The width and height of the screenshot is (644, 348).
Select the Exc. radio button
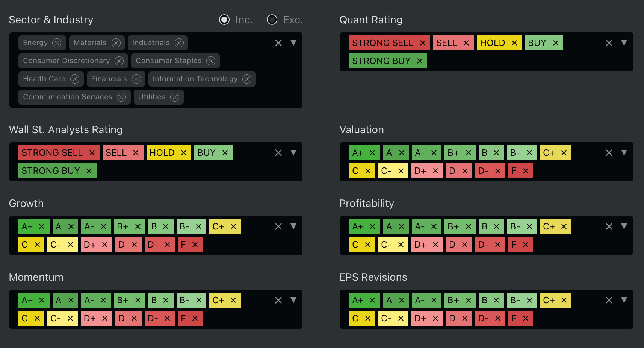click(x=272, y=20)
